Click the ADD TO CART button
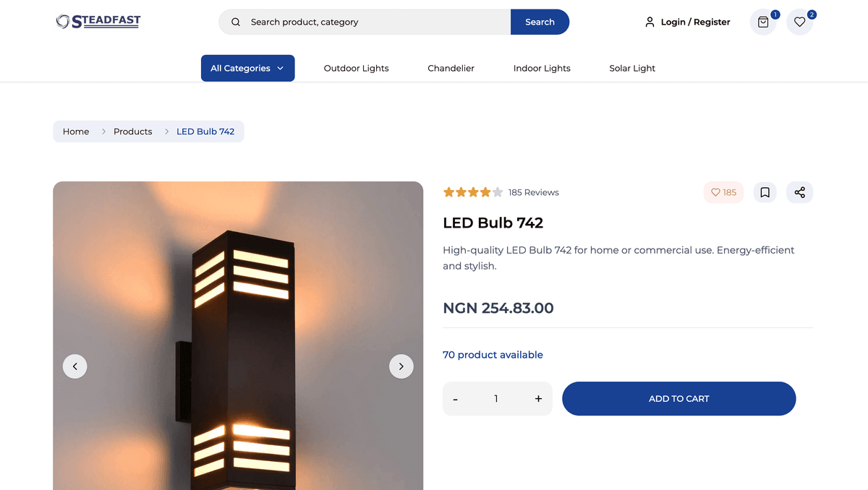The height and width of the screenshot is (490, 868). (x=678, y=399)
